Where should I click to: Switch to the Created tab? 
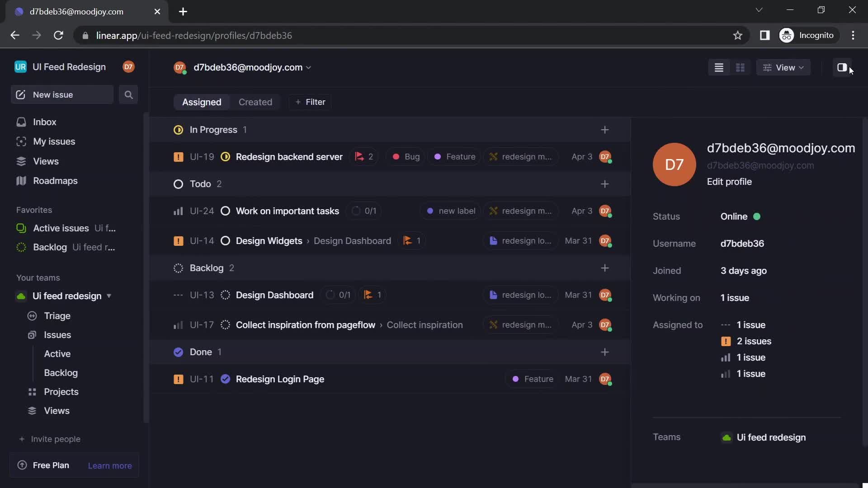point(255,102)
